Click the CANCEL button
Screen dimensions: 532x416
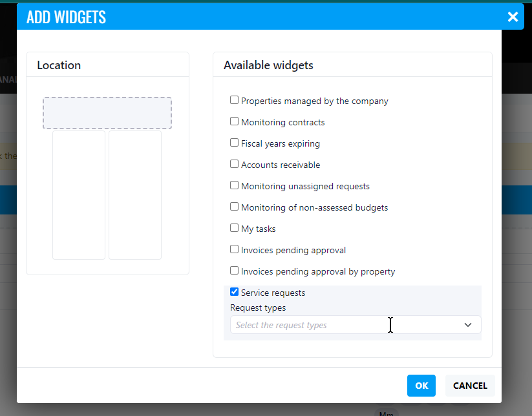click(x=470, y=386)
